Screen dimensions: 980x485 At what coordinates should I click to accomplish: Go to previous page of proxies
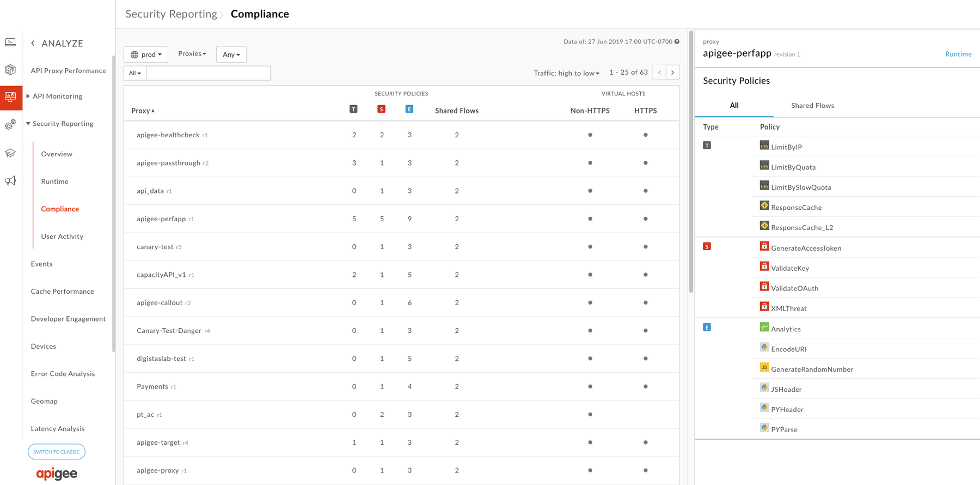tap(659, 72)
